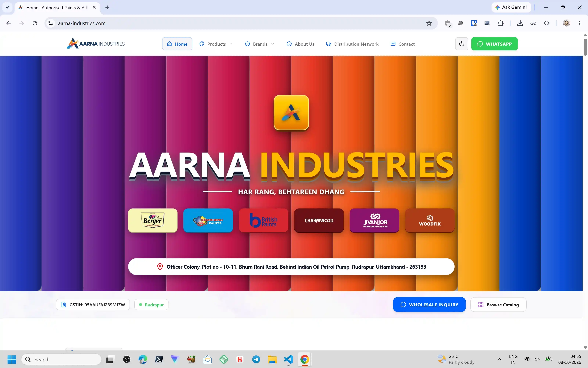Click the muted volume icon

537,359
